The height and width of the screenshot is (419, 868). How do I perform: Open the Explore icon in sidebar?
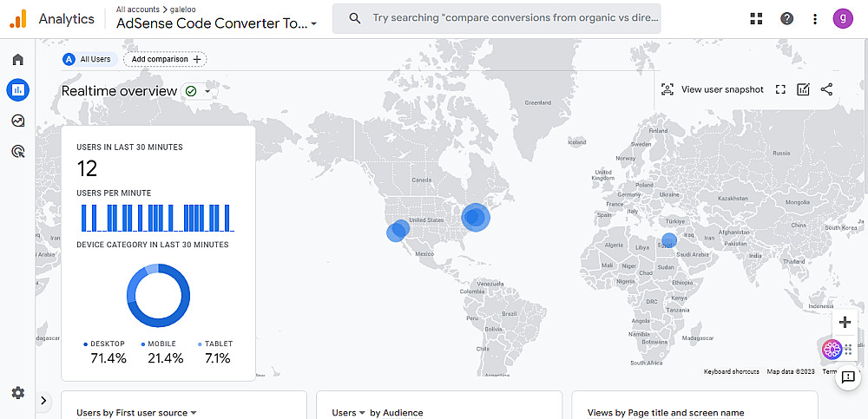[17, 121]
